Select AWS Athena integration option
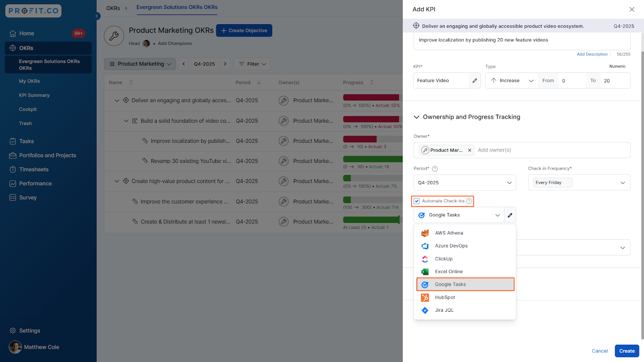The height and width of the screenshot is (362, 644). [464, 233]
